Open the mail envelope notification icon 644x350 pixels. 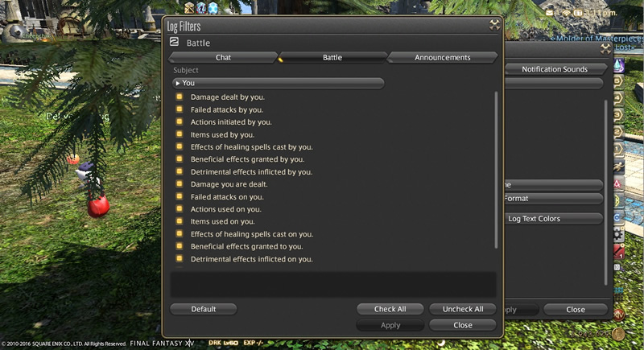tap(550, 13)
